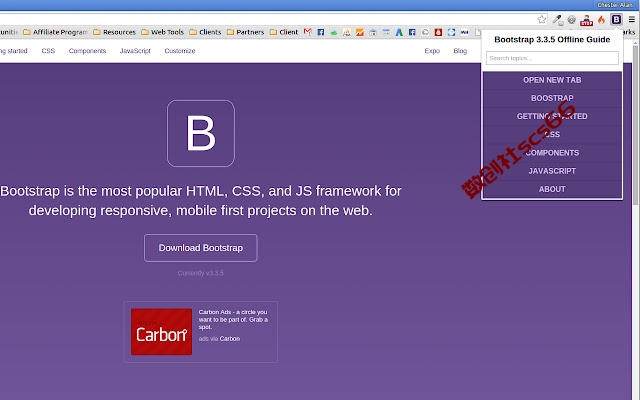Open the first Facebook bookmark icon
Viewport: 640px width, 400px height.
pos(321,32)
